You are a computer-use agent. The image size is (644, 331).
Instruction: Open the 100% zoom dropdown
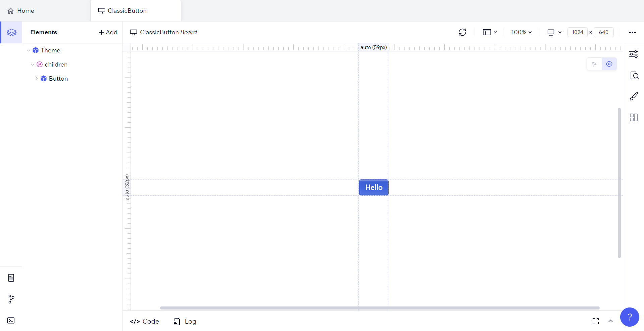click(x=521, y=32)
